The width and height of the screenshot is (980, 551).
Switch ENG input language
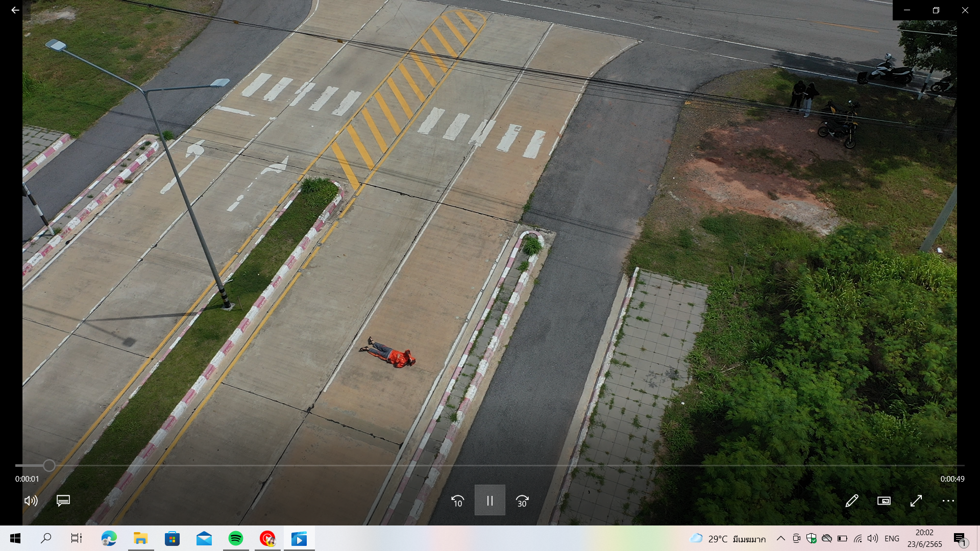click(892, 539)
